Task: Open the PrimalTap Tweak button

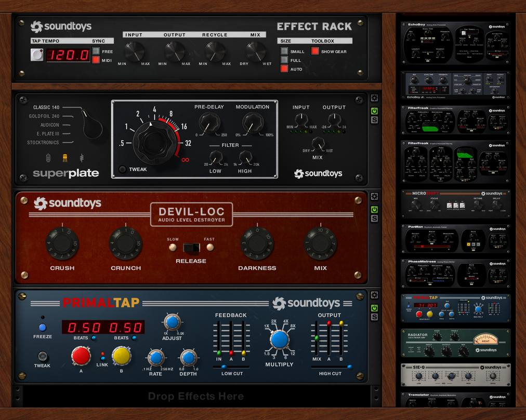Action: pyautogui.click(x=42, y=356)
